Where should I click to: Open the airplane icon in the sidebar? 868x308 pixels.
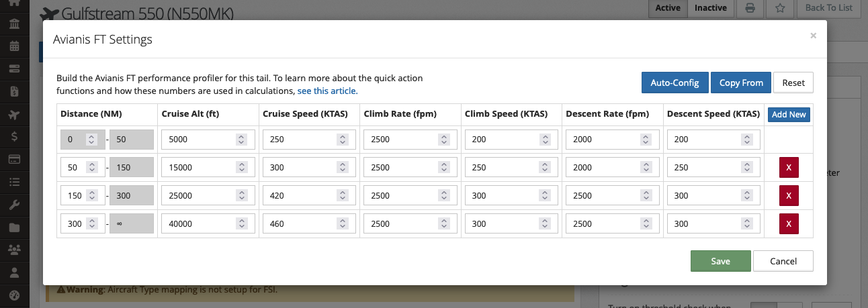14,114
